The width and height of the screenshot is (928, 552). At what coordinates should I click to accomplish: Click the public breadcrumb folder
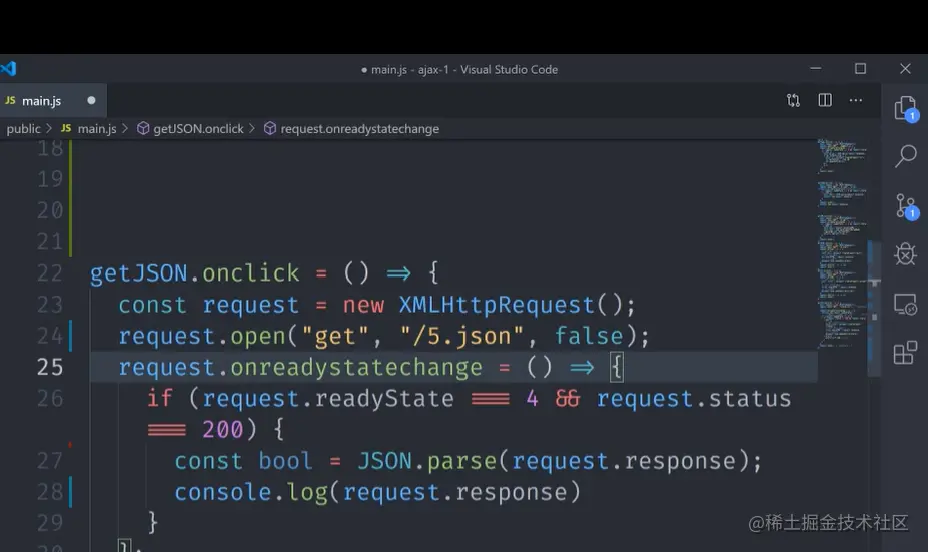point(23,128)
